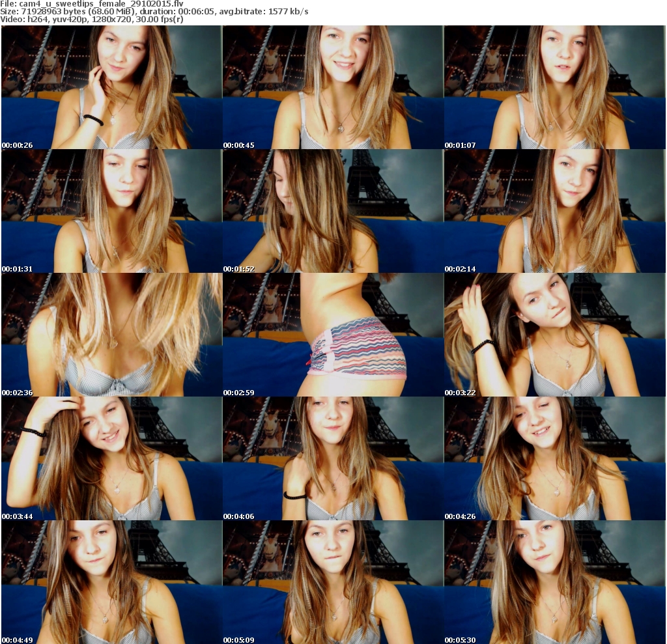Select the thumbnail stamped 00:00:26
This screenshot has height=644, width=667.
point(111,87)
